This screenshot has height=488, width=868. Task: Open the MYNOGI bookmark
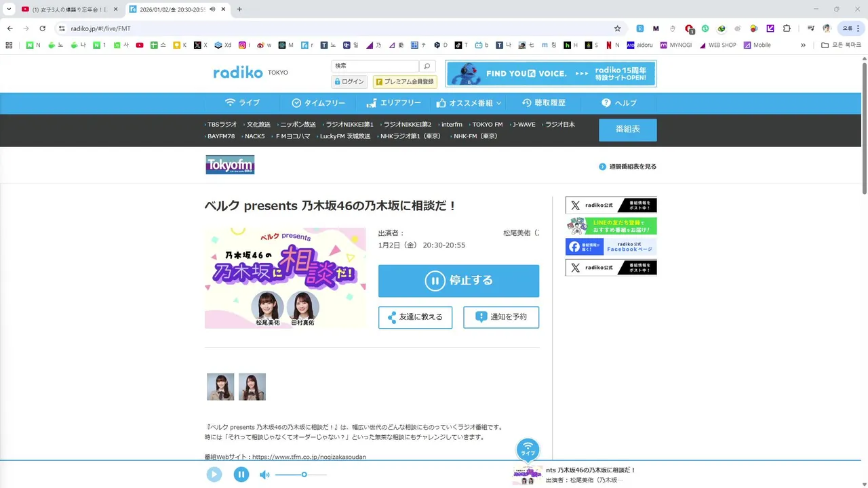pos(676,45)
